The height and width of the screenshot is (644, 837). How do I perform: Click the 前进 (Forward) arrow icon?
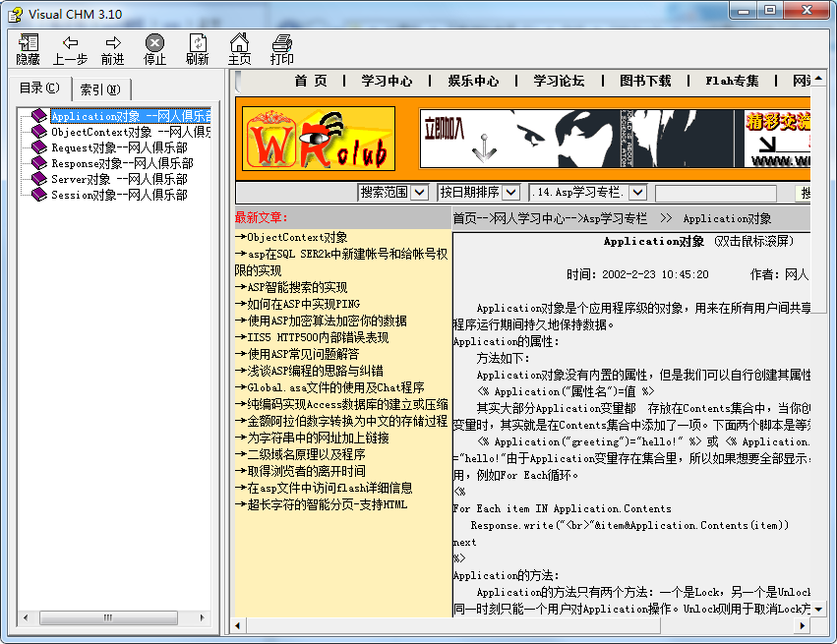pos(113,43)
